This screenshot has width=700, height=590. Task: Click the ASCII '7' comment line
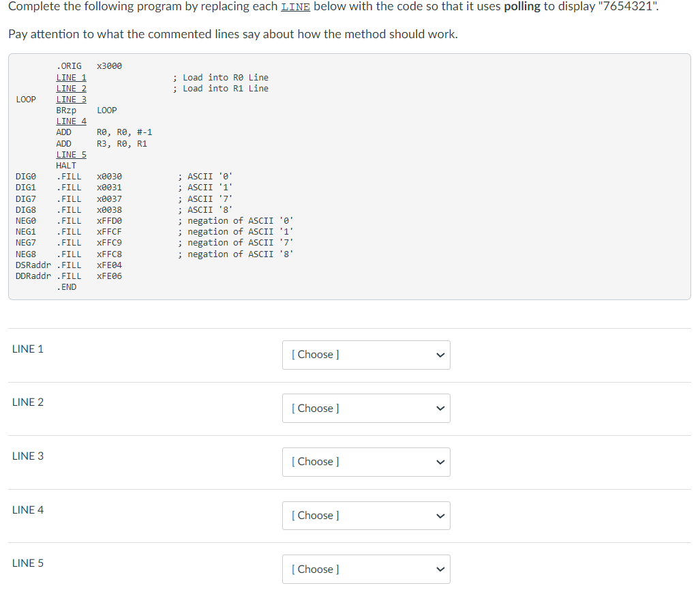[x=207, y=198]
